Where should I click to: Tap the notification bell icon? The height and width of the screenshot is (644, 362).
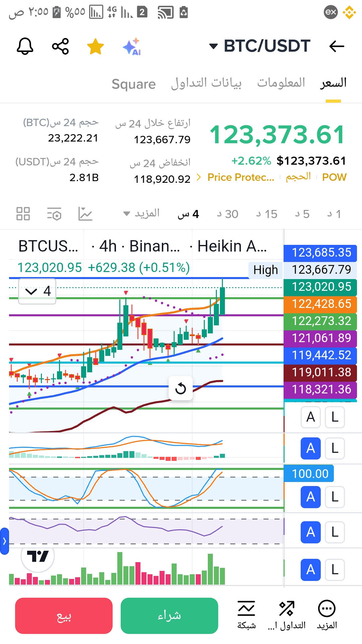pos(25,46)
